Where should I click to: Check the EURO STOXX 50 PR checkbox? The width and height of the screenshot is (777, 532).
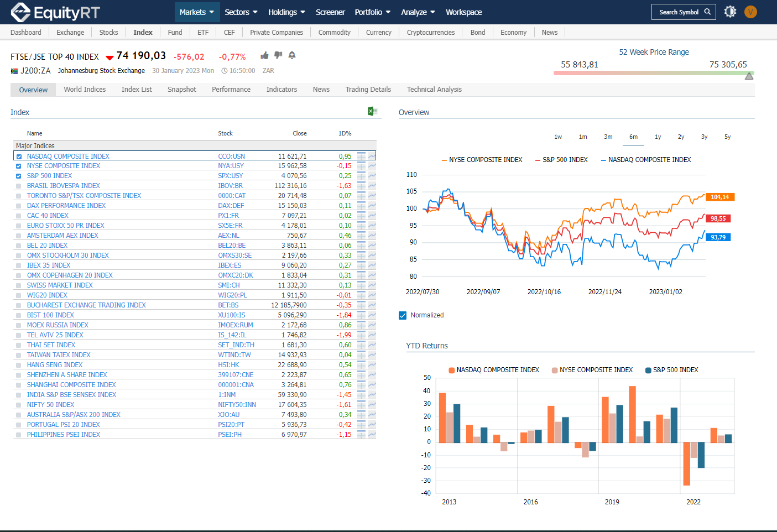[x=19, y=226]
